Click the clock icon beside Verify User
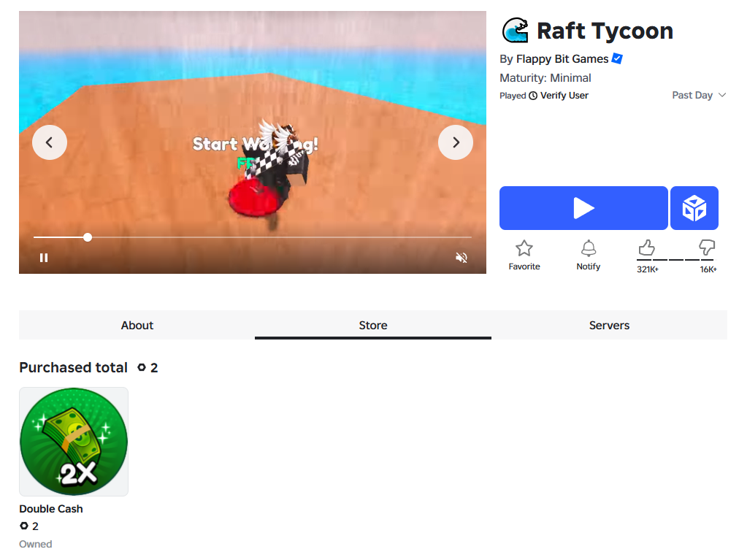Viewport: 739px width, 560px height. coord(533,96)
